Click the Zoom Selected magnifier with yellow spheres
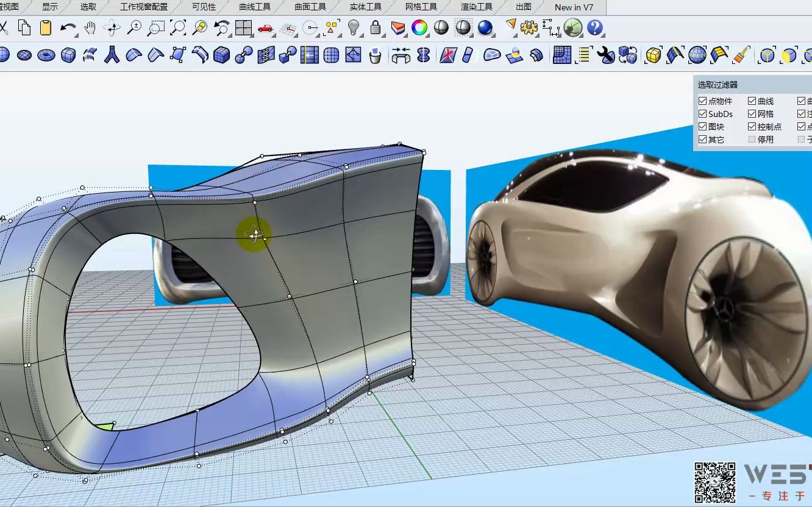This screenshot has width=812, height=507. coord(200,28)
